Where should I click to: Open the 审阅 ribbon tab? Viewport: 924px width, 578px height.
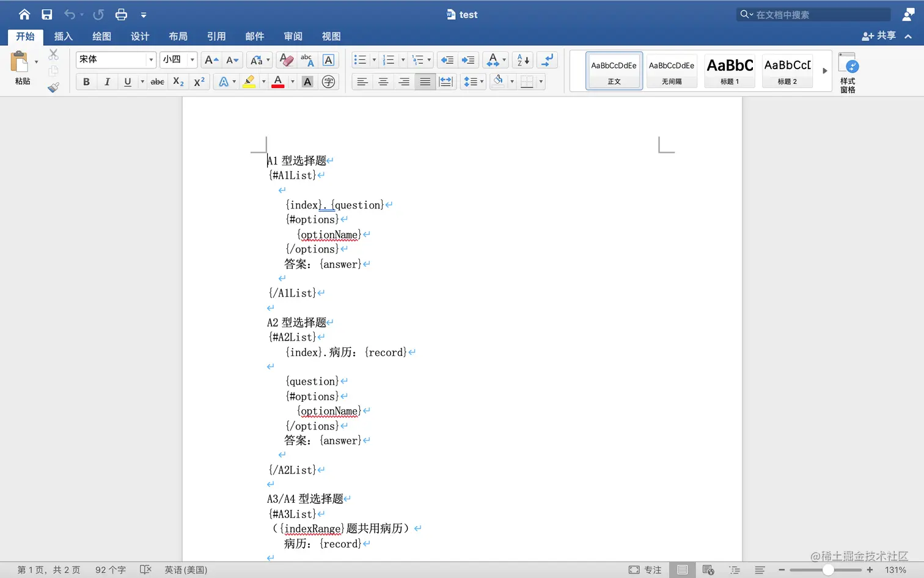(x=293, y=36)
